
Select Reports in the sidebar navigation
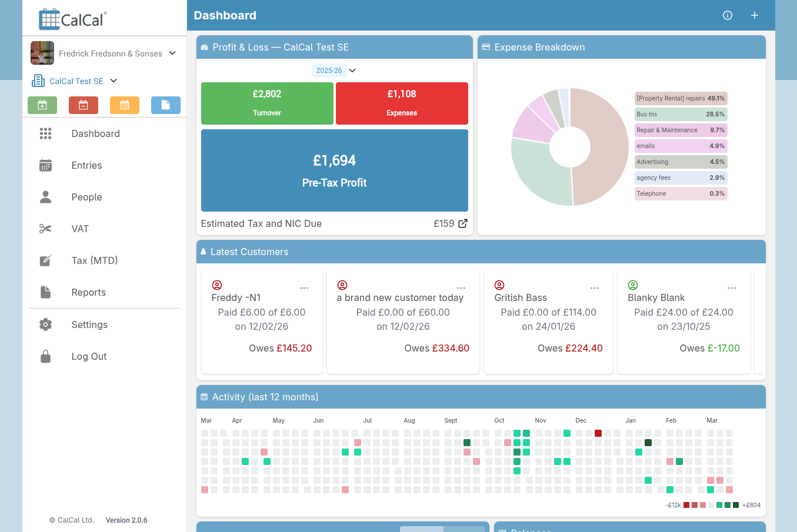88,292
